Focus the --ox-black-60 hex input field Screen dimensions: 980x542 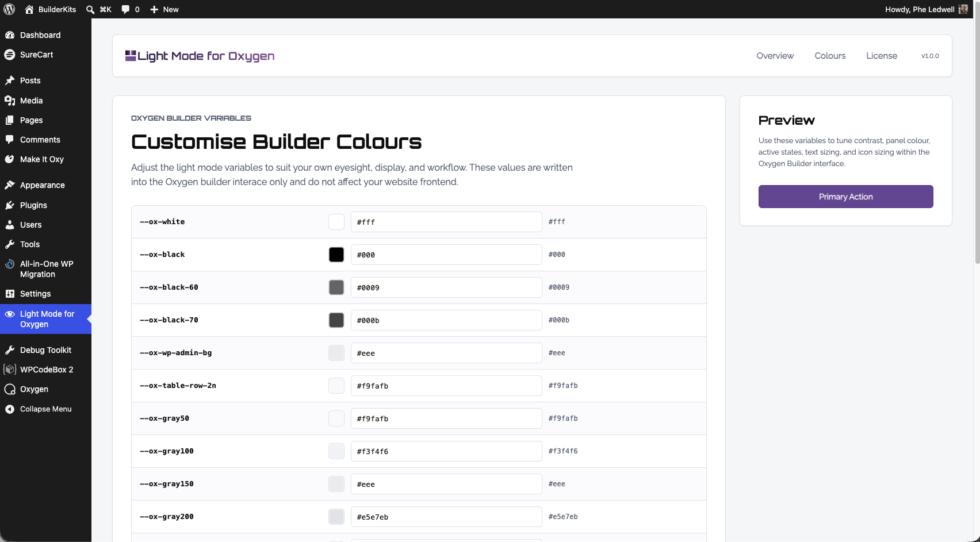(x=446, y=287)
